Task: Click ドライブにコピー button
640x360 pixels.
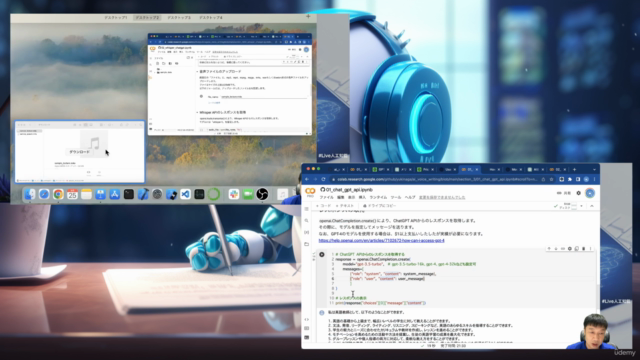Action: pyautogui.click(x=379, y=206)
